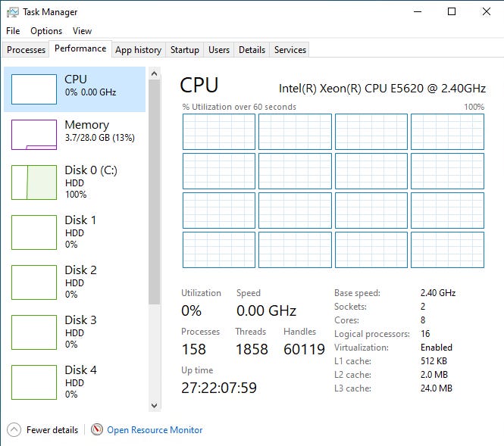Select the CPU mini graph thumbnail in sidebar

[34, 89]
